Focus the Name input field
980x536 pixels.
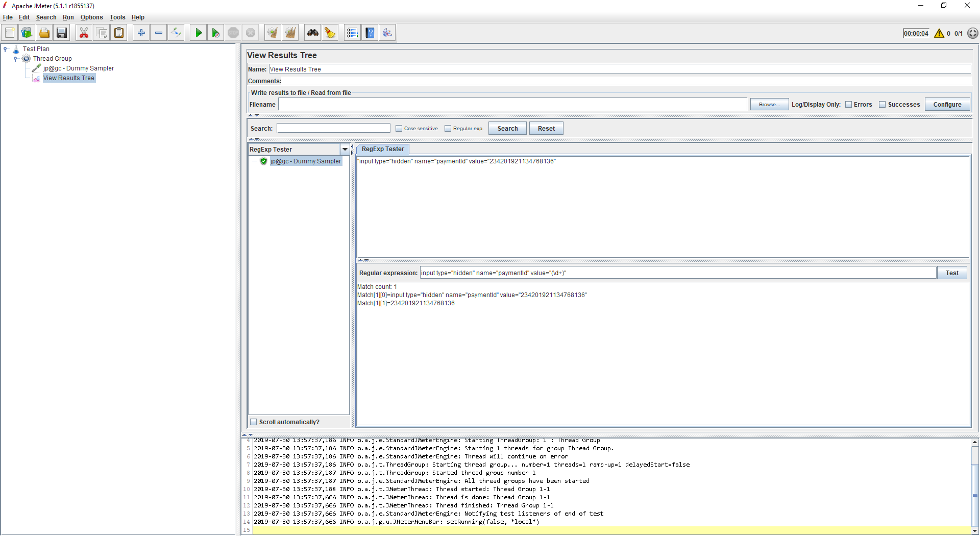pyautogui.click(x=620, y=69)
